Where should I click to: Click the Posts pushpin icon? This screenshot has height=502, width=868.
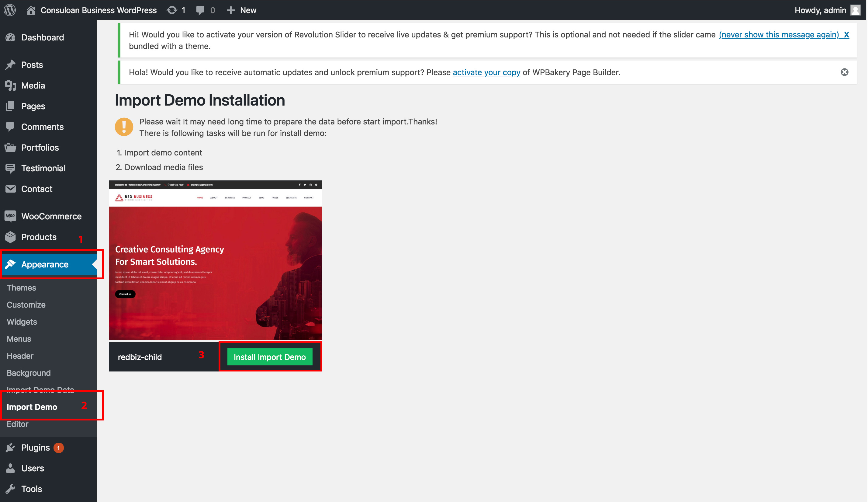10,64
